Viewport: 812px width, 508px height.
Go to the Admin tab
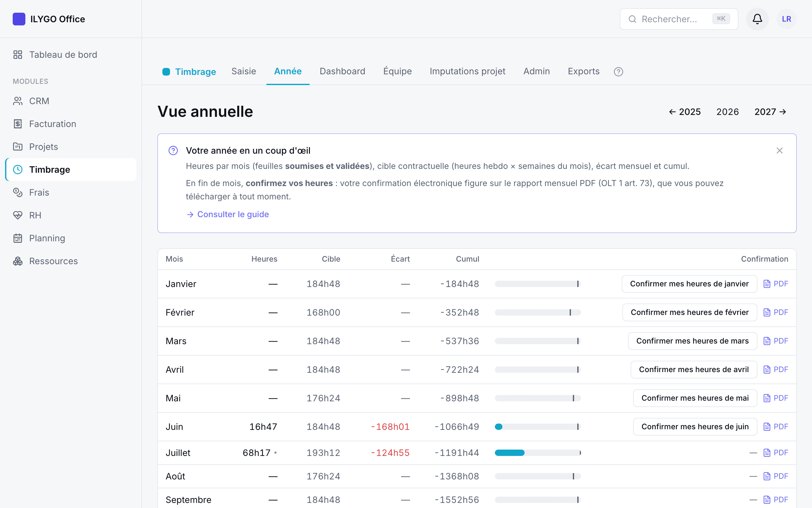[537, 71]
